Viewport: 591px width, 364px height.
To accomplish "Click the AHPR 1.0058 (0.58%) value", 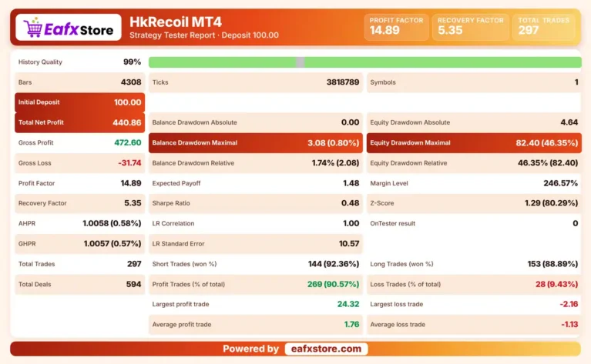I will [112, 224].
